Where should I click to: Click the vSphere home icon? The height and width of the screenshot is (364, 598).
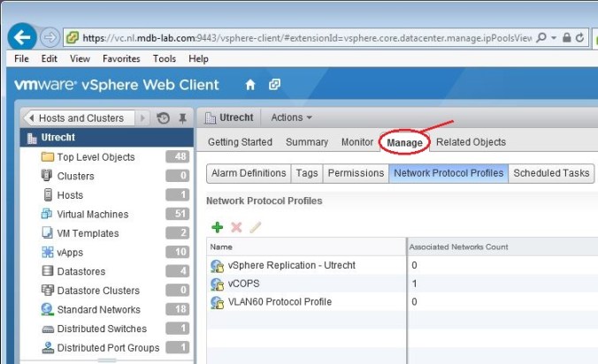250,85
